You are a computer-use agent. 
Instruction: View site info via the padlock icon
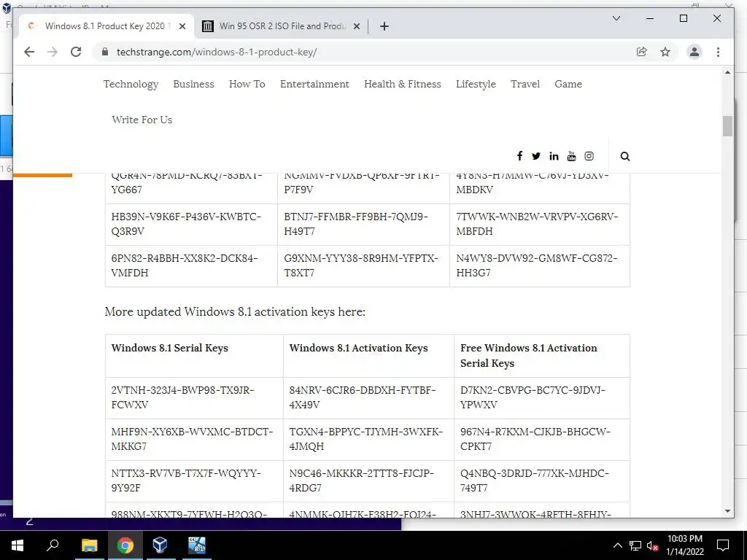click(x=105, y=52)
